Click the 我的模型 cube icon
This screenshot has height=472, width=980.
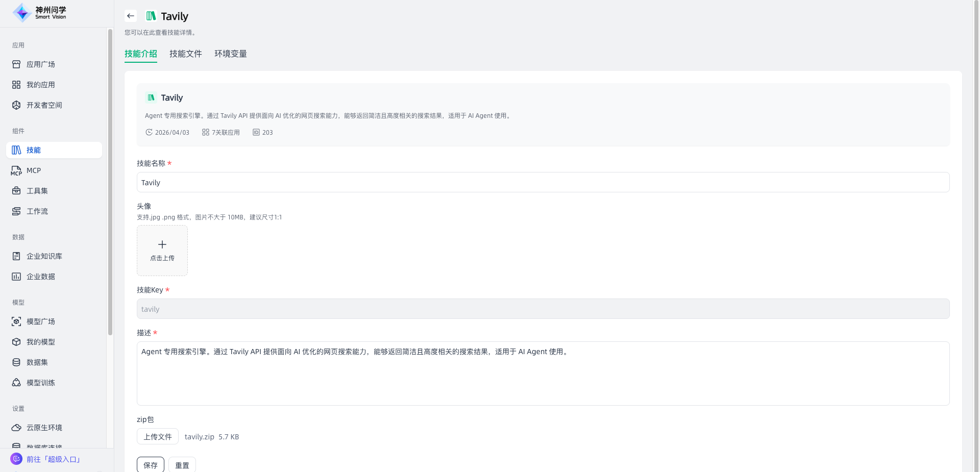[x=16, y=342]
